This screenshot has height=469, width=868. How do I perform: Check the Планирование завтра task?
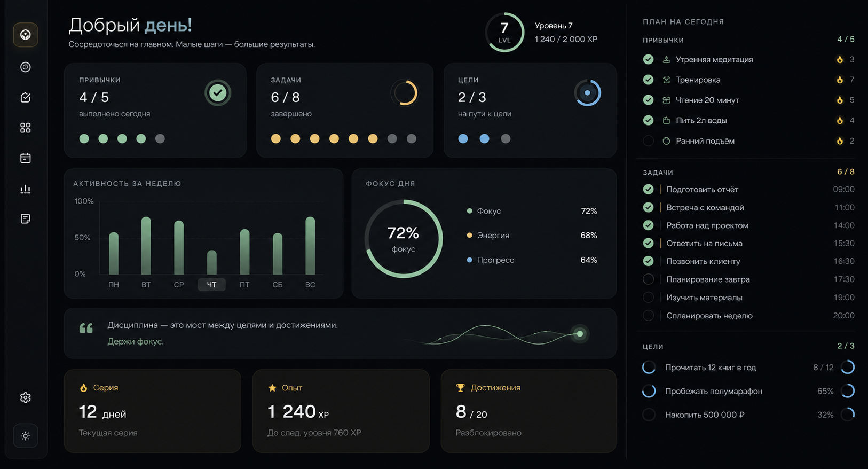click(648, 279)
